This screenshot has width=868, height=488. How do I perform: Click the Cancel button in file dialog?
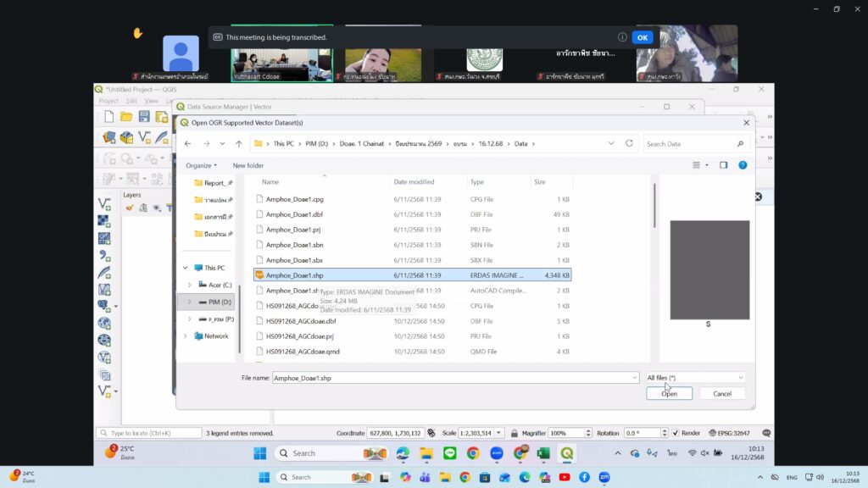(x=722, y=394)
